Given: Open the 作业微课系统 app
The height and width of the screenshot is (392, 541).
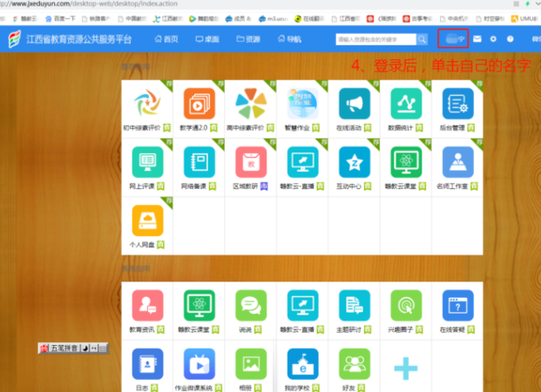Looking at the screenshot, I should (x=199, y=363).
